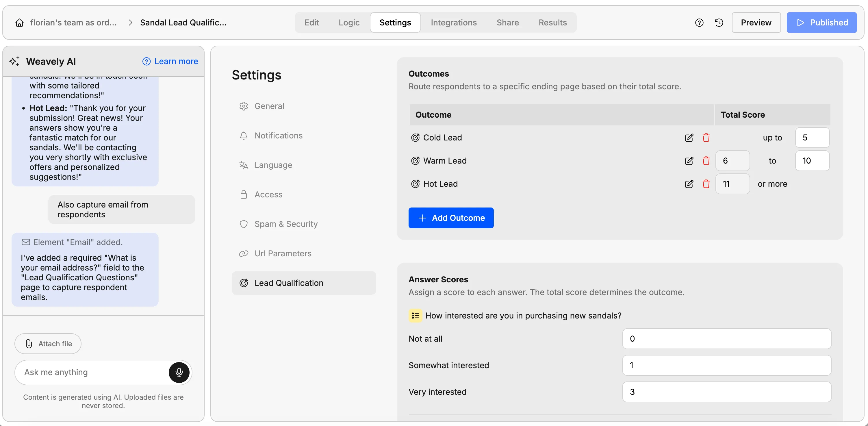Edit score for Not at all

coord(726,339)
